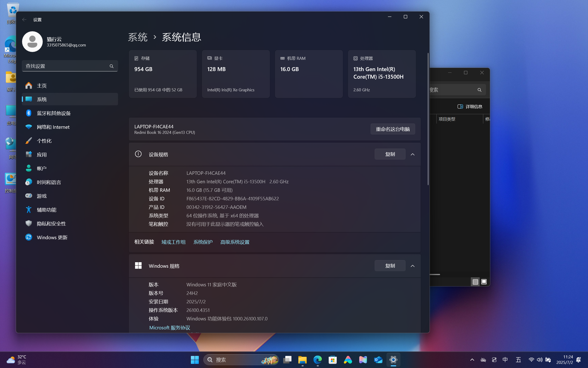The width and height of the screenshot is (588, 368).
Task: Open the 存储 954 GB card
Action: click(x=163, y=74)
